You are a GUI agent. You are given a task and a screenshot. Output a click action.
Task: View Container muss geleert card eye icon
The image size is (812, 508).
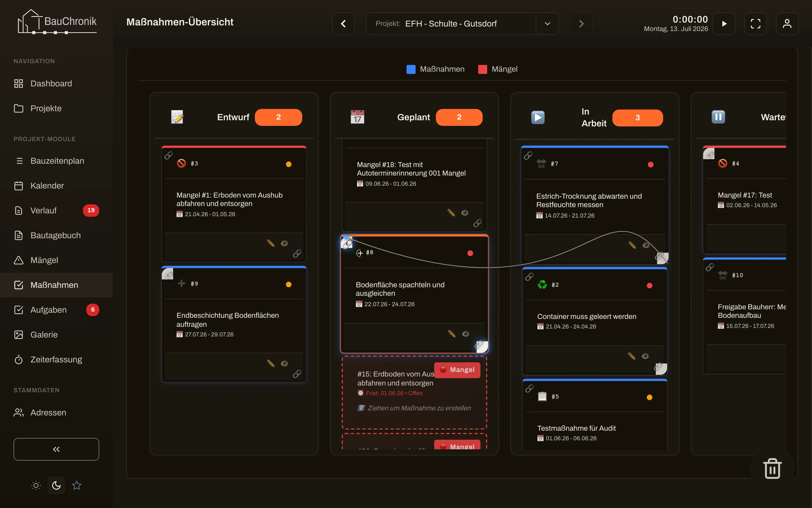click(x=645, y=356)
